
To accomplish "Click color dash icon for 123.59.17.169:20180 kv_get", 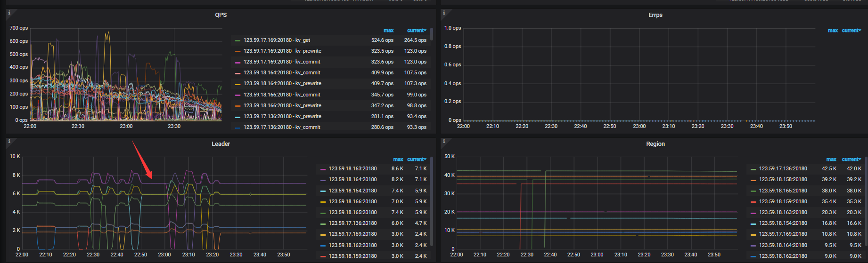I will point(238,40).
